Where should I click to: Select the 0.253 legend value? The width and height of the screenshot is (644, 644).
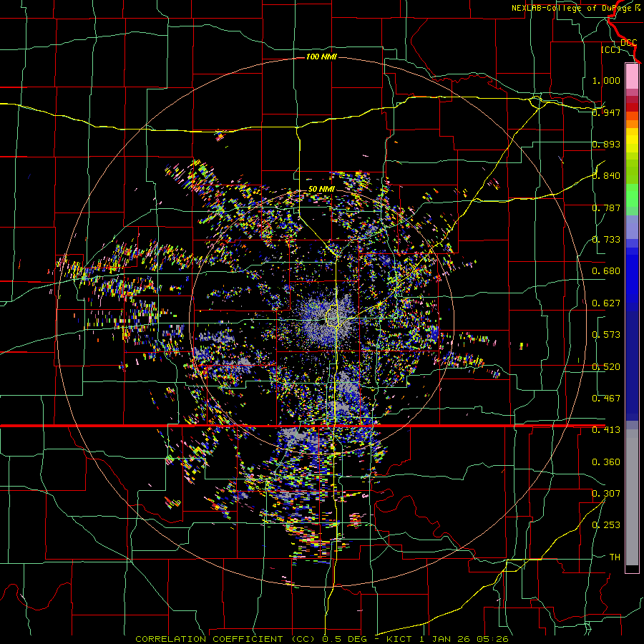pyautogui.click(x=606, y=525)
